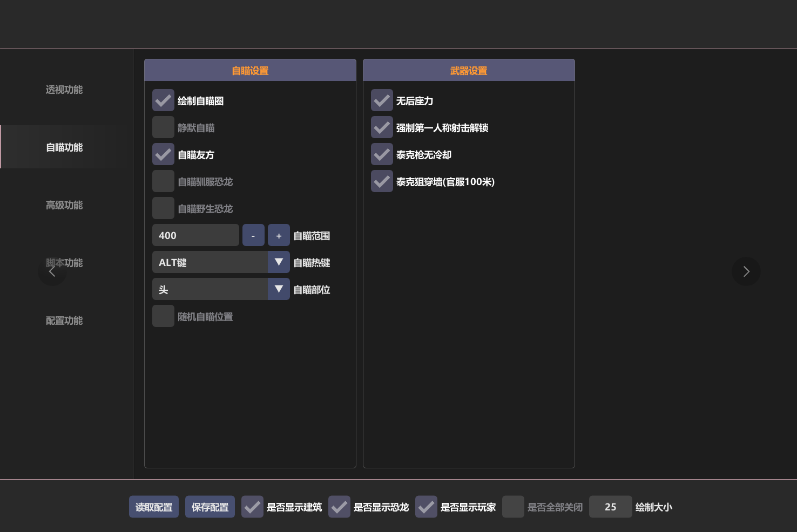Disable the 无后座力 checkbox
797x532 pixels.
(x=382, y=100)
